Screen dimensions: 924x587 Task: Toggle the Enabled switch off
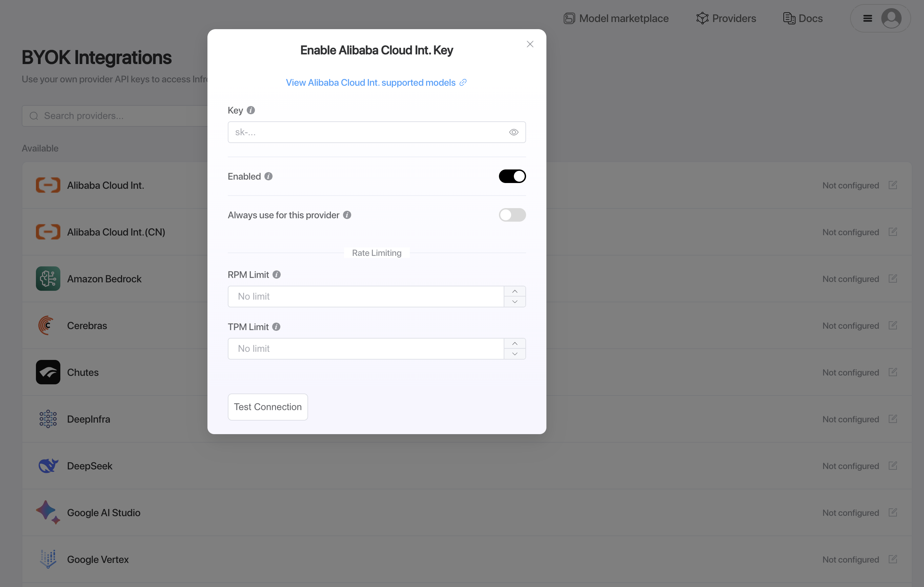point(512,177)
